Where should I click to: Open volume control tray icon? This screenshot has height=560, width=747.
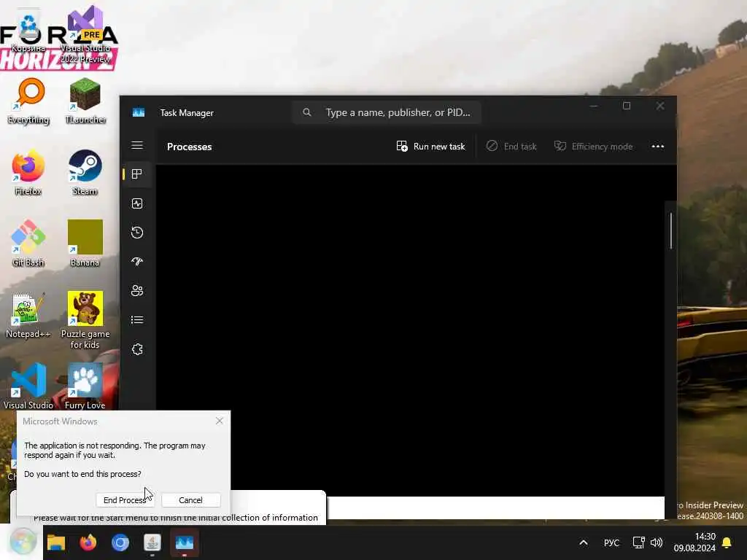(x=657, y=542)
